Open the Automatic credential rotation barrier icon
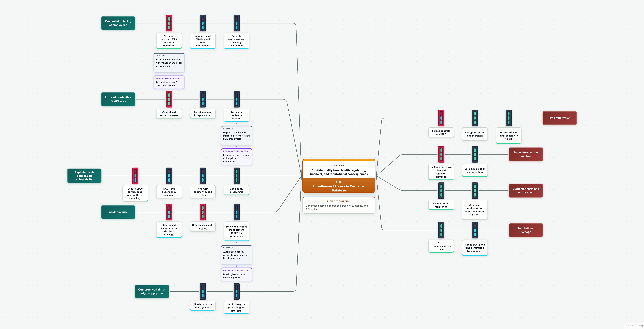This screenshot has width=644, height=329. (236, 99)
